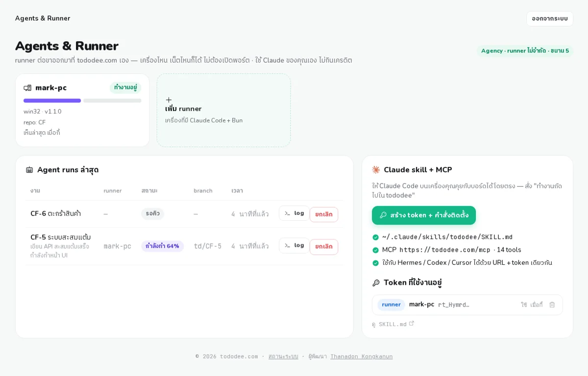Cancel the CF-6 ตะกร้าสินค้า run

[324, 214]
